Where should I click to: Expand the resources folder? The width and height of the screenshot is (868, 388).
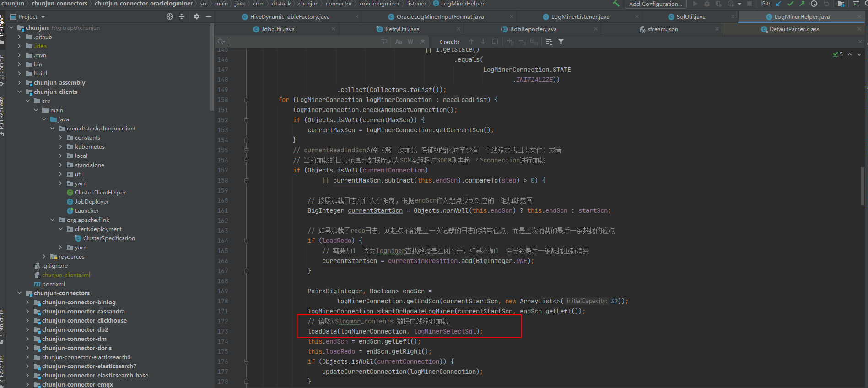[x=44, y=257]
